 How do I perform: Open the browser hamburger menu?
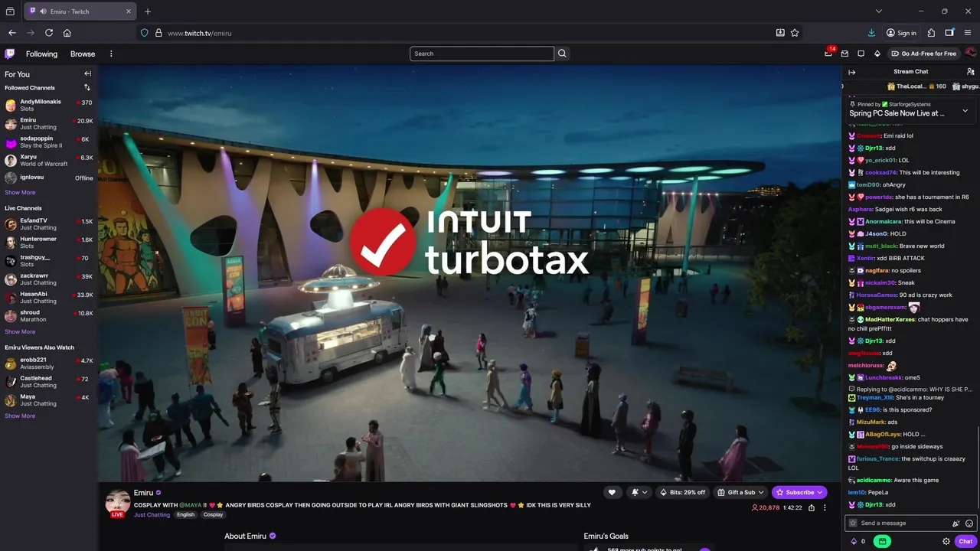pyautogui.click(x=969, y=33)
